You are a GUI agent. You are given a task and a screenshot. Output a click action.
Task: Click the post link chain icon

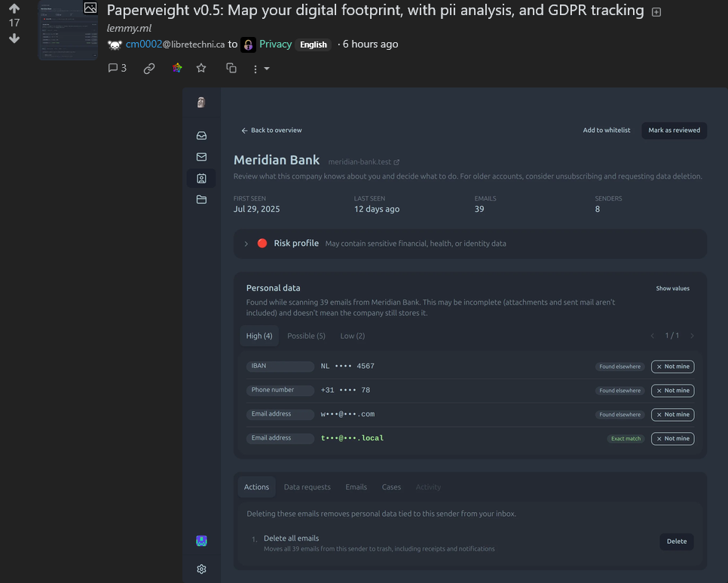coord(149,69)
